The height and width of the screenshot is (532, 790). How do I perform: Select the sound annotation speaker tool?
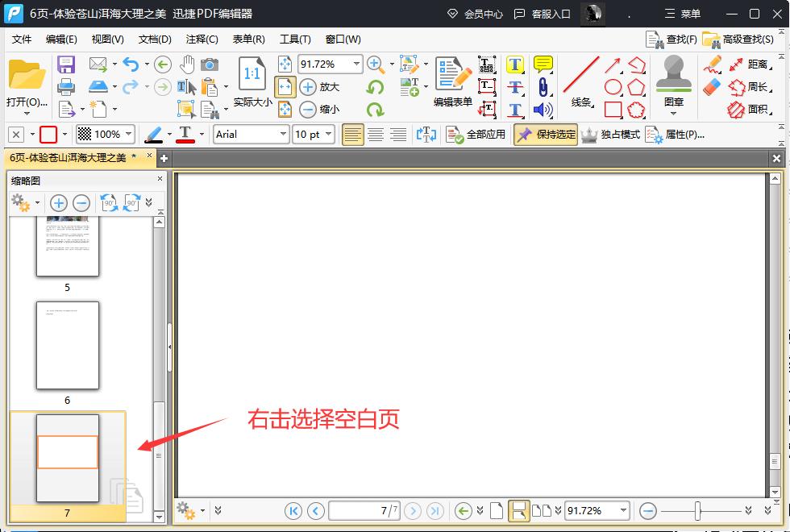tap(542, 110)
